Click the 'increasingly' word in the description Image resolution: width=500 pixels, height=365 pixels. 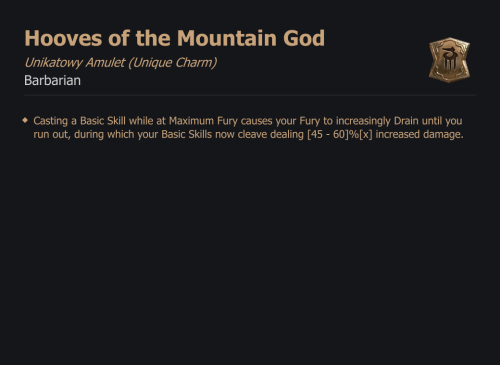[x=363, y=121]
